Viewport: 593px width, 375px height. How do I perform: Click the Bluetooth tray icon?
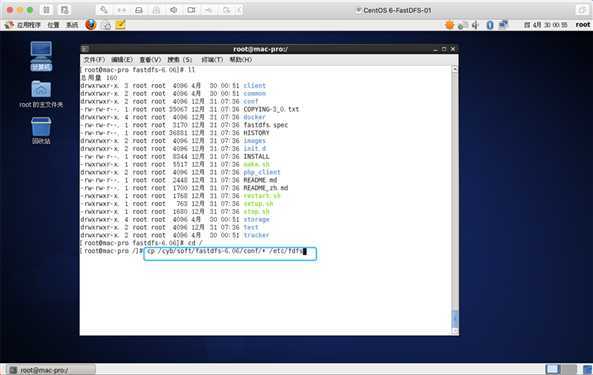pyautogui.click(x=490, y=25)
